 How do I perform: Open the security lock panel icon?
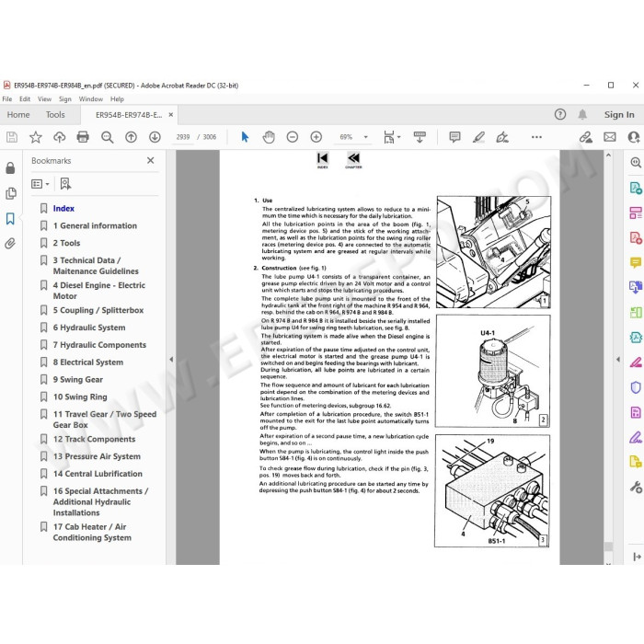10,168
